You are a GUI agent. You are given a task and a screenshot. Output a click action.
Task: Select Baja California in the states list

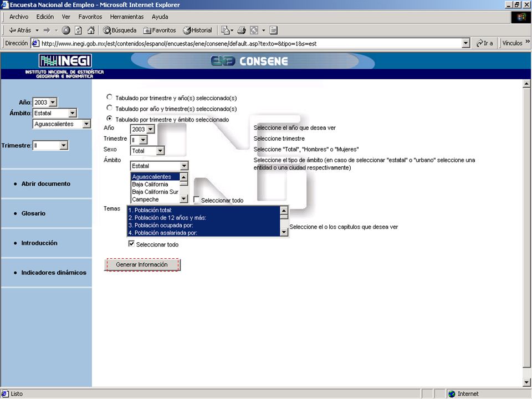pyautogui.click(x=155, y=184)
